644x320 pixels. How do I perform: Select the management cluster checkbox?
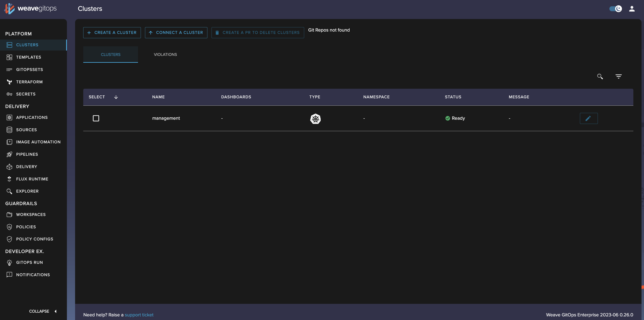tap(96, 118)
